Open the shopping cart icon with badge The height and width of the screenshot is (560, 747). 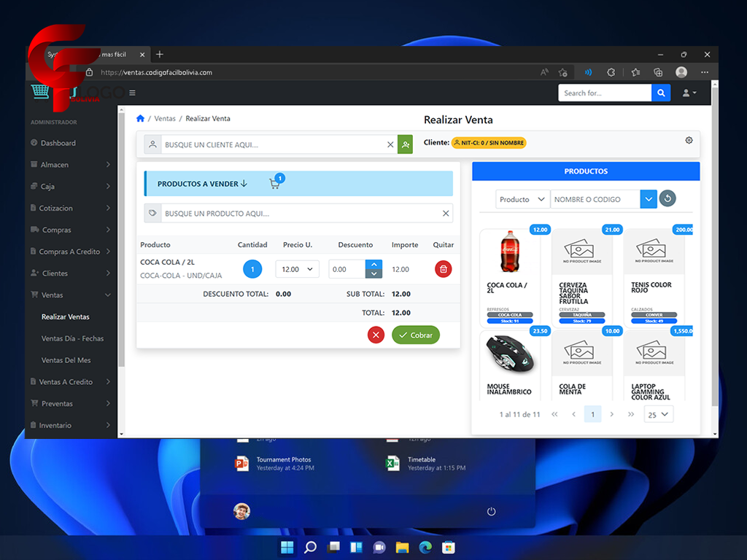click(x=275, y=183)
